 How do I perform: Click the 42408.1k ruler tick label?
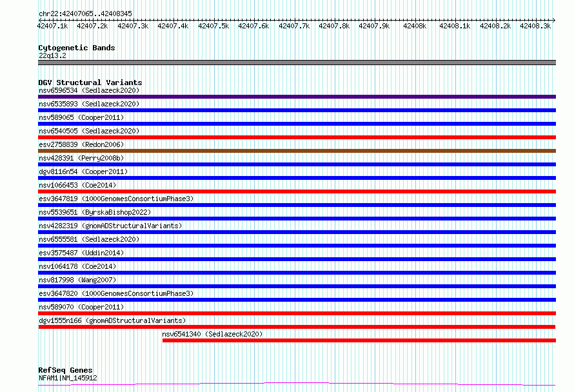pos(455,26)
